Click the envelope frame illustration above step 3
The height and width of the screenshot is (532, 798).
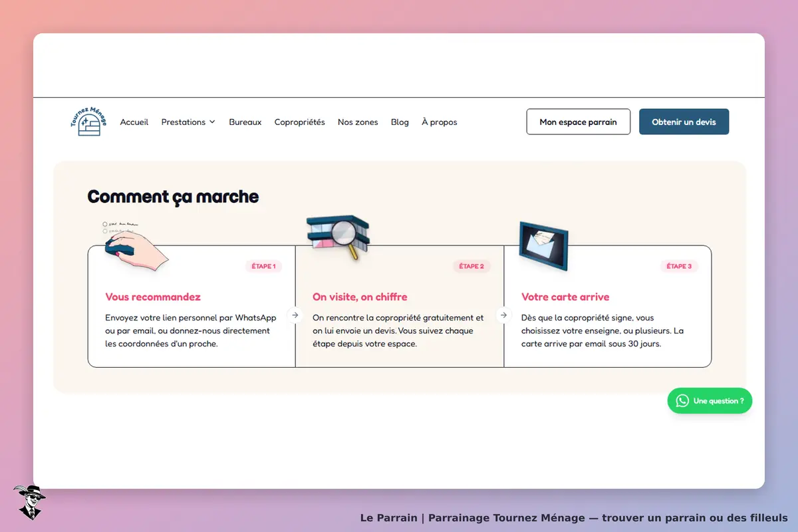point(543,245)
